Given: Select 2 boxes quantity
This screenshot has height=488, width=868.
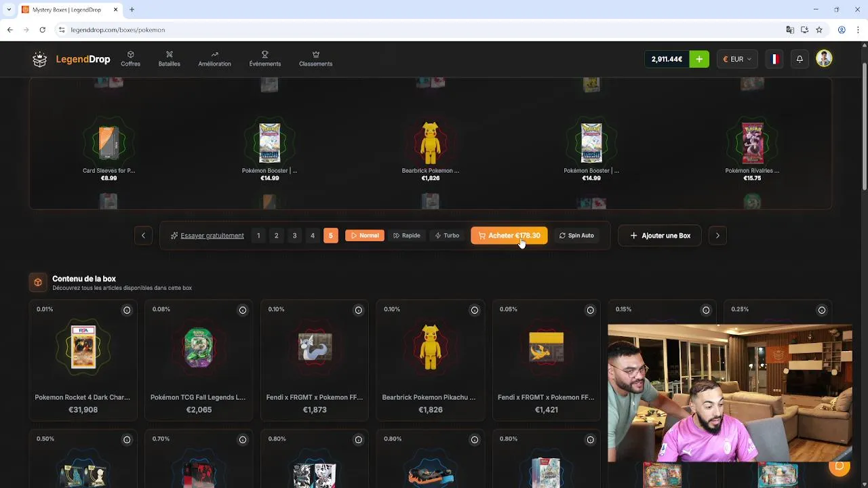Looking at the screenshot, I should click(276, 236).
